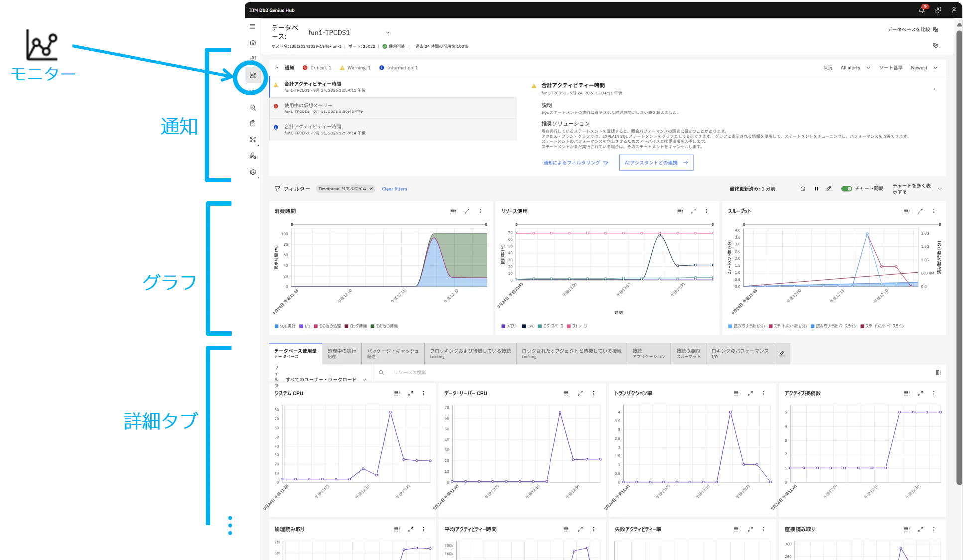
Task: Toggle ストレージ legend series visibility
Action: [577, 326]
